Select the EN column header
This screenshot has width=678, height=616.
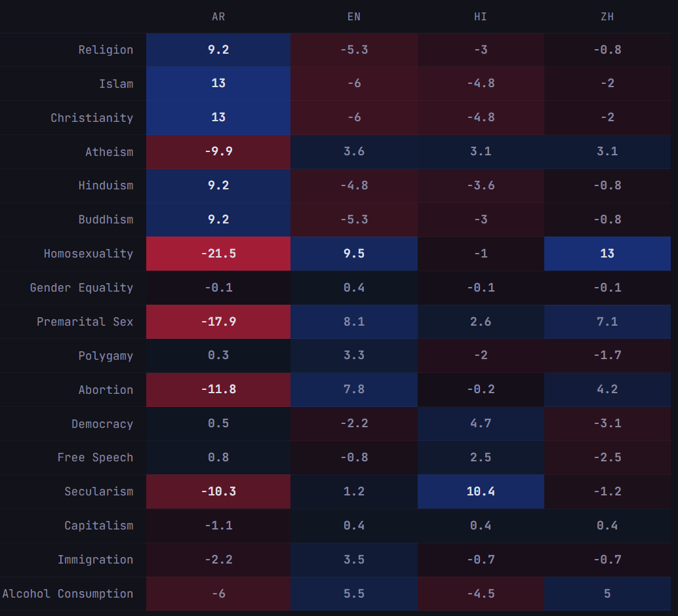point(354,16)
